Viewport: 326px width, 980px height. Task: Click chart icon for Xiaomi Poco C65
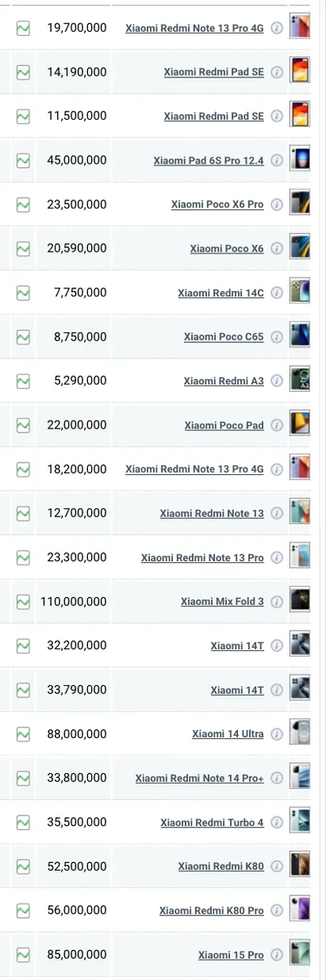tap(23, 336)
